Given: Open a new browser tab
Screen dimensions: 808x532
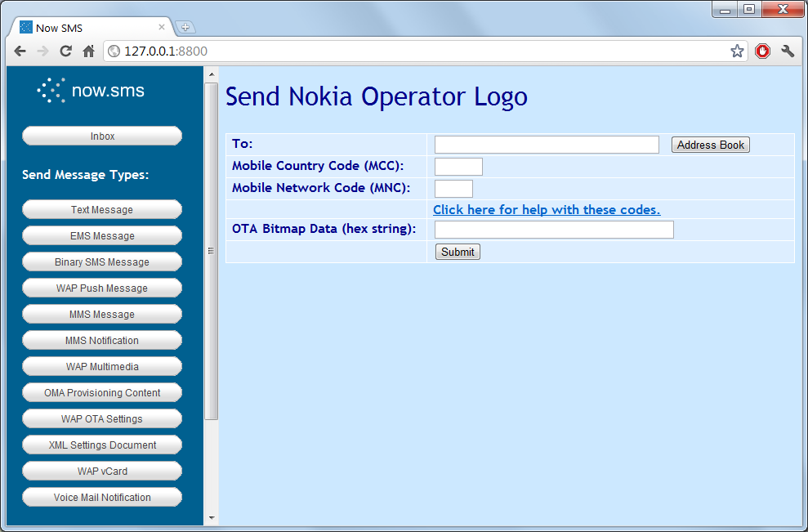Looking at the screenshot, I should click(x=185, y=27).
